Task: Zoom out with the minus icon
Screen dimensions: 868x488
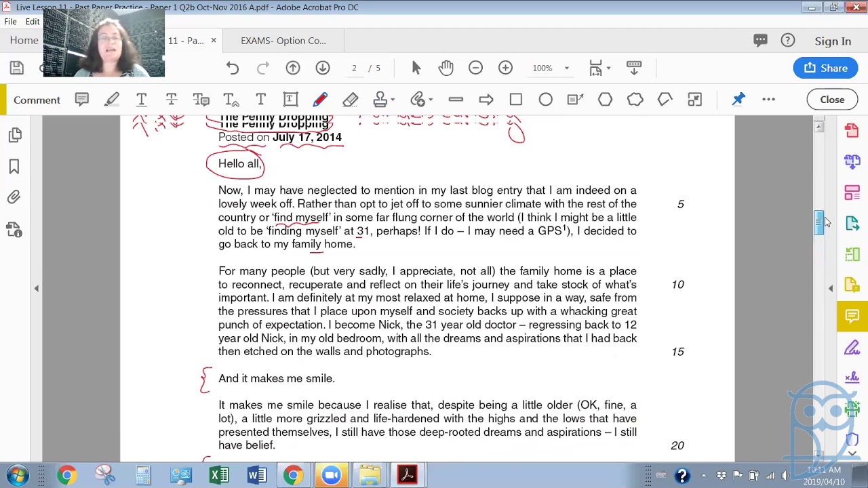Action: click(475, 68)
